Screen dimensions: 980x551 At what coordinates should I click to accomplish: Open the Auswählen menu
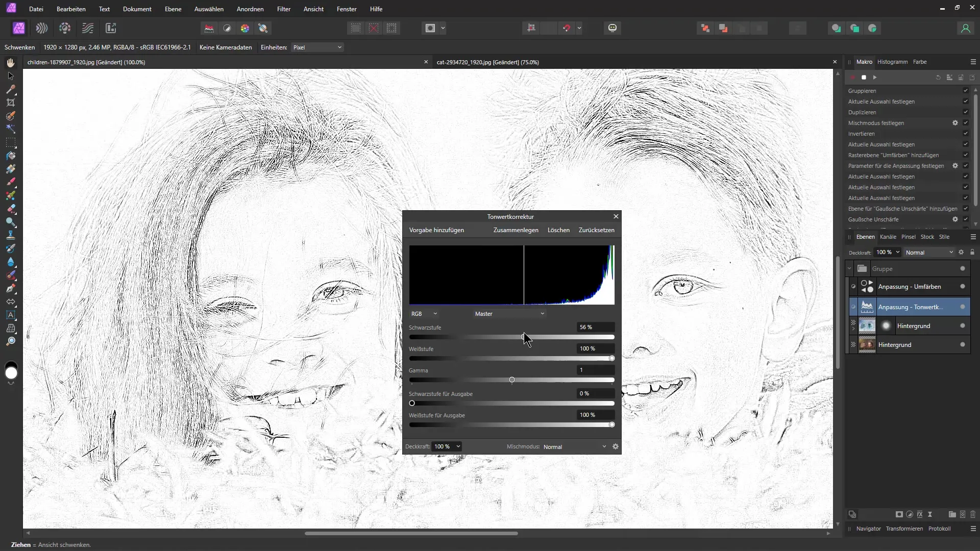point(209,9)
